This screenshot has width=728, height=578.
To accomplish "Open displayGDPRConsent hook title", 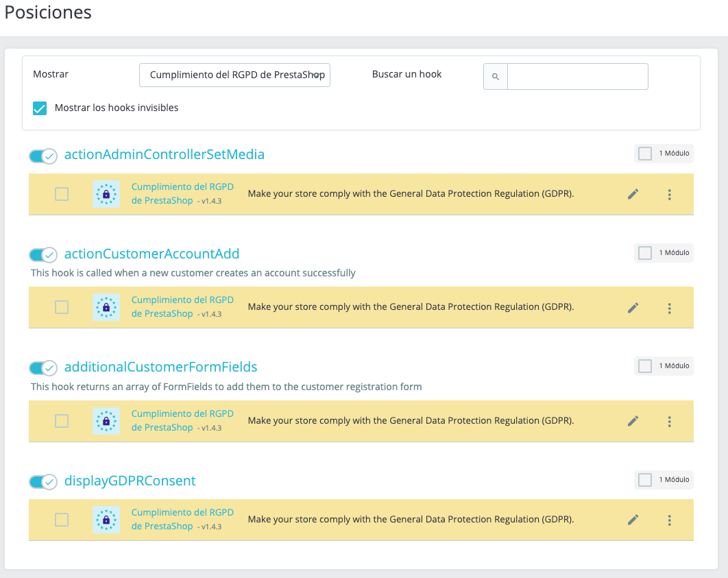I will coord(130,481).
